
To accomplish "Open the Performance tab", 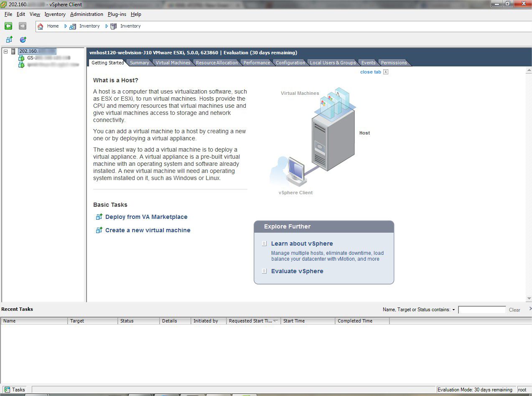I will pos(257,63).
